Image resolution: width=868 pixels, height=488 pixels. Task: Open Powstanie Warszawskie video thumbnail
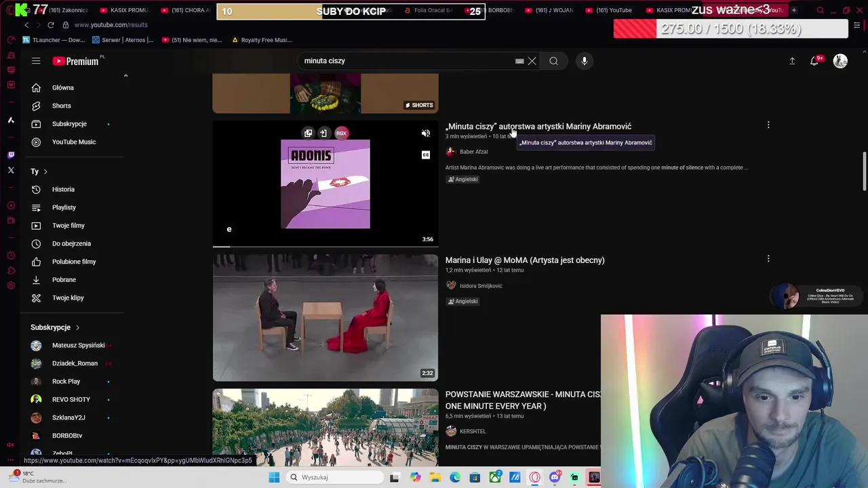pos(325,428)
